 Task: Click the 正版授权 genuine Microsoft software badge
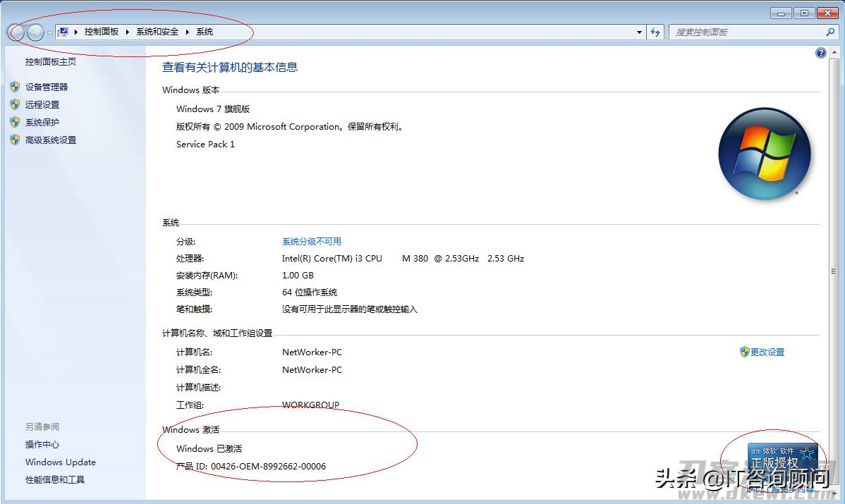point(783,463)
